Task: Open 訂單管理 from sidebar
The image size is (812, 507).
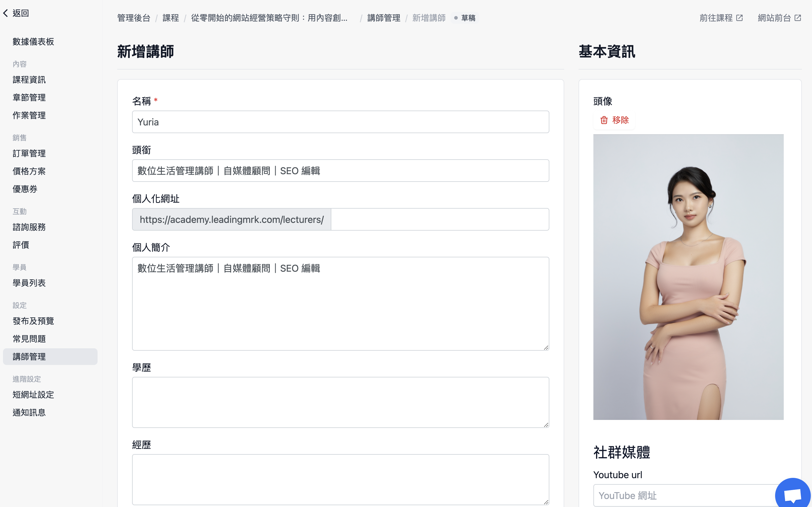Action: [29, 154]
